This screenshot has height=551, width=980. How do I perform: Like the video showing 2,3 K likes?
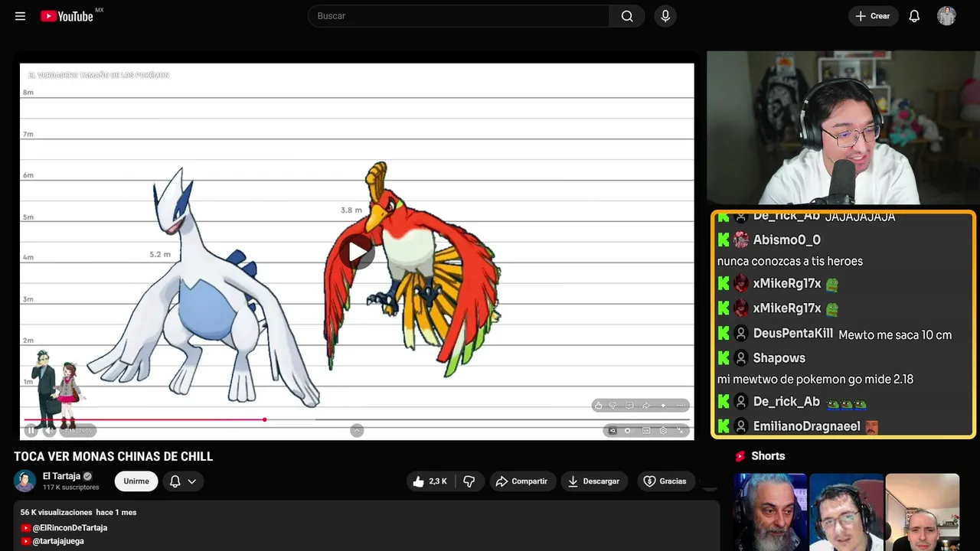430,481
